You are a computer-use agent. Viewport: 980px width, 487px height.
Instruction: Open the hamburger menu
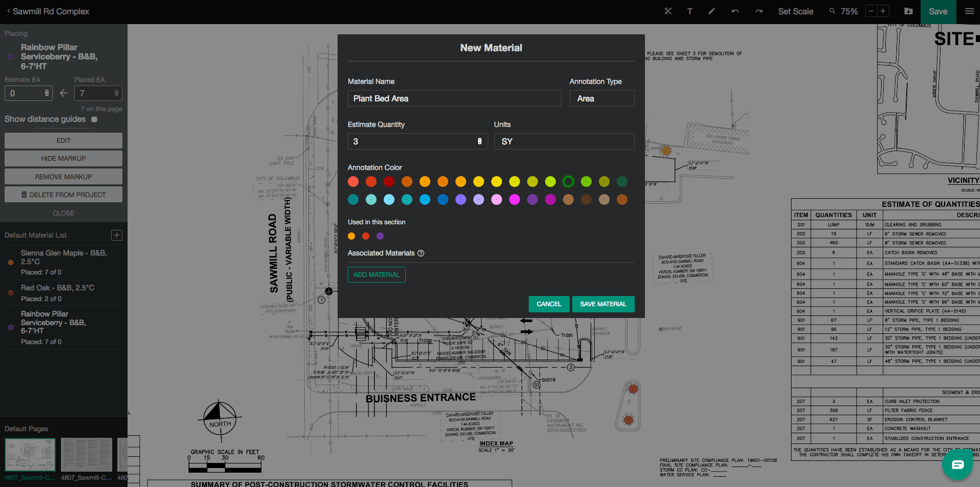(969, 11)
